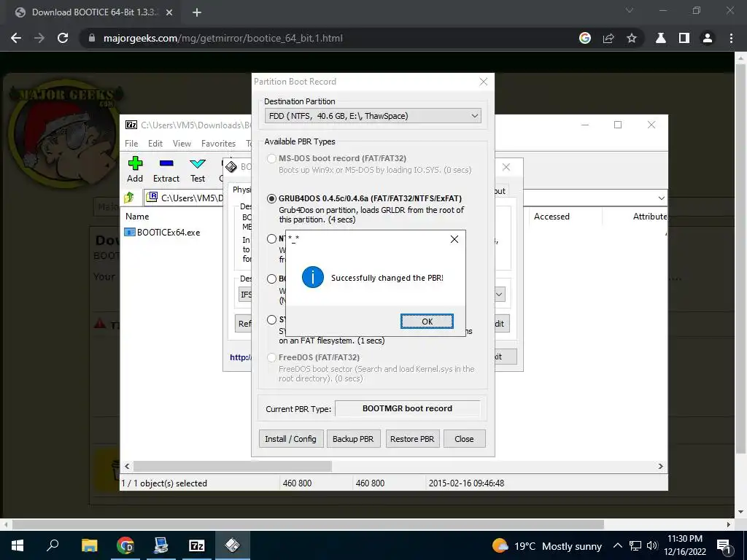Close the browser tab Download BOOTICE
Viewport: 747px width, 560px height.
click(169, 13)
